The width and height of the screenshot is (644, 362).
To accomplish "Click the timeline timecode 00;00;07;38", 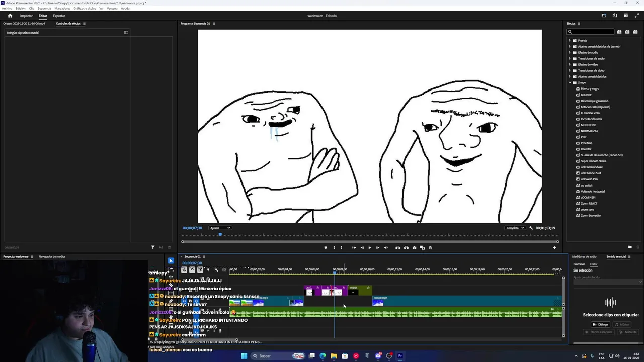I will [x=192, y=263].
